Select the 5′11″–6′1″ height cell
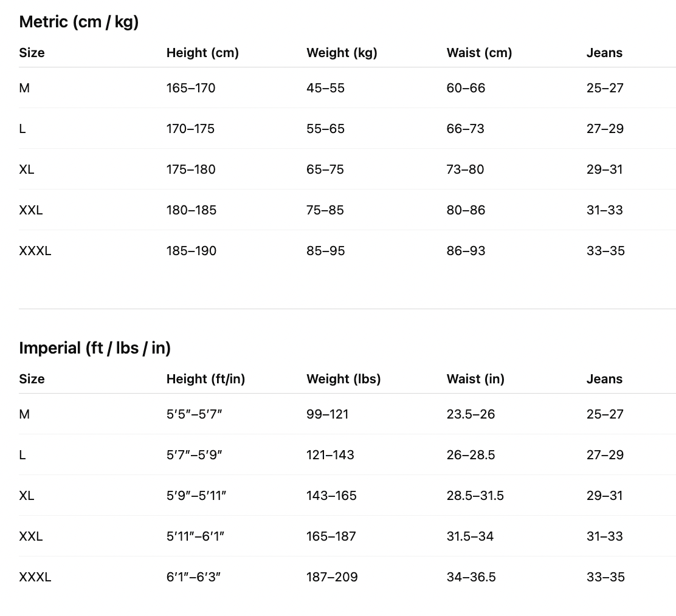Image resolution: width=676 pixels, height=616 pixels. [196, 536]
